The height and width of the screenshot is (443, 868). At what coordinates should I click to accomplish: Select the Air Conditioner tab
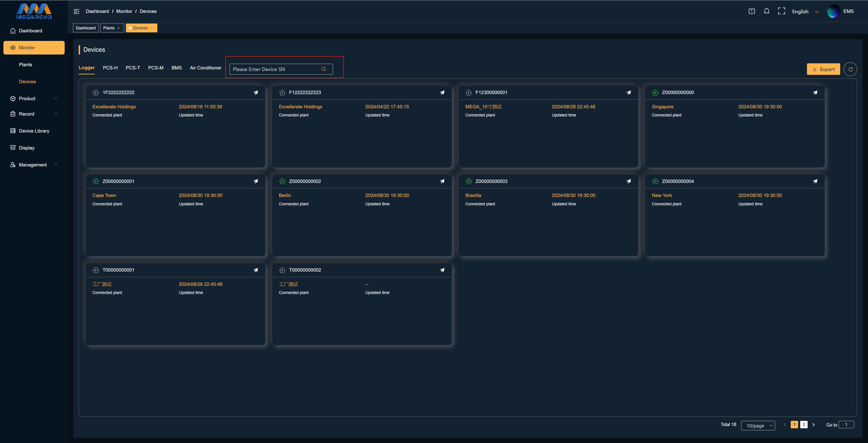[205, 68]
